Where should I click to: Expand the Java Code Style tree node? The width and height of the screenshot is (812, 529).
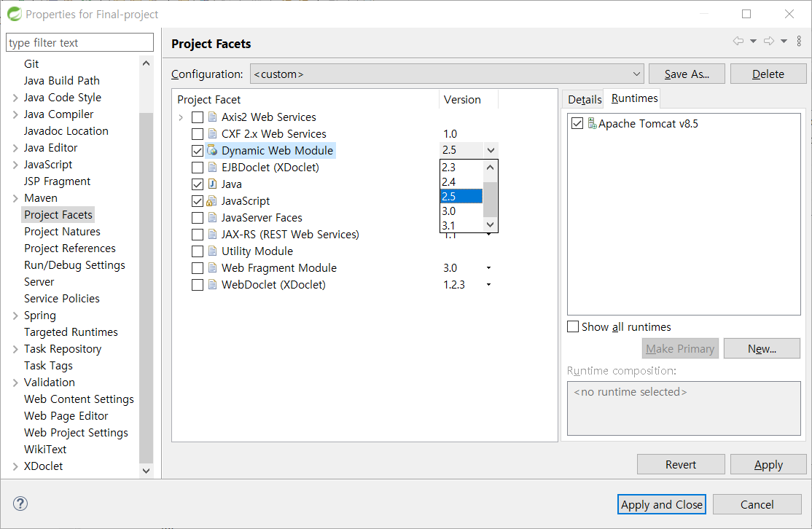(x=15, y=98)
